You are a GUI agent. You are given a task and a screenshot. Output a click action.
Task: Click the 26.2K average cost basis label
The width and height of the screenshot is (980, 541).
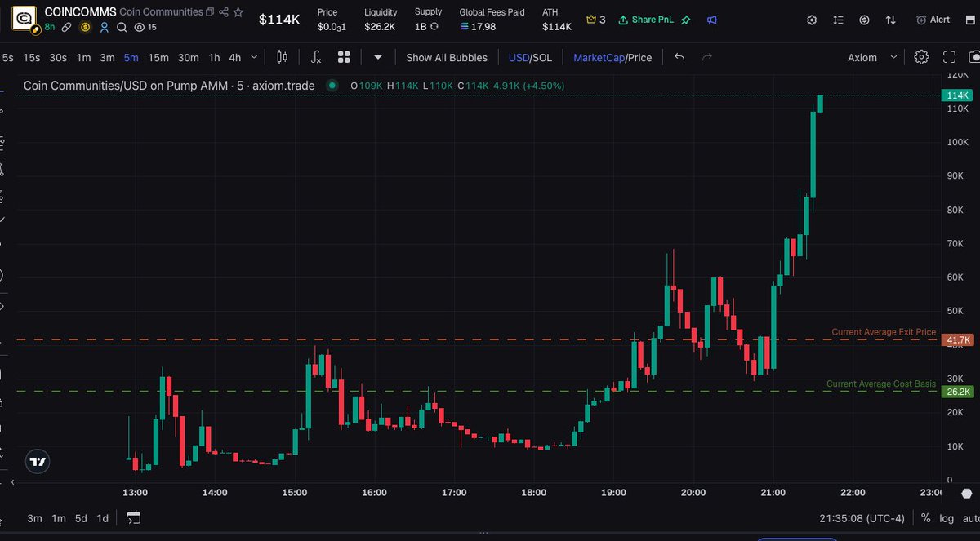[x=958, y=392]
